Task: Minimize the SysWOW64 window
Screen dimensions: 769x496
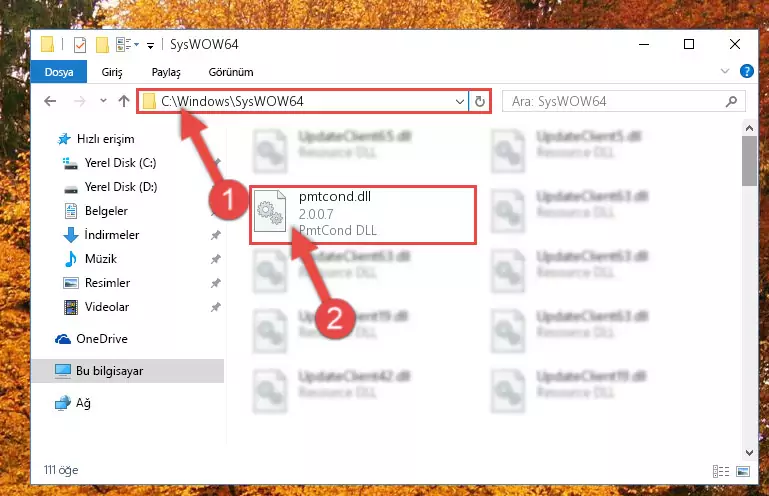Action: (x=644, y=44)
